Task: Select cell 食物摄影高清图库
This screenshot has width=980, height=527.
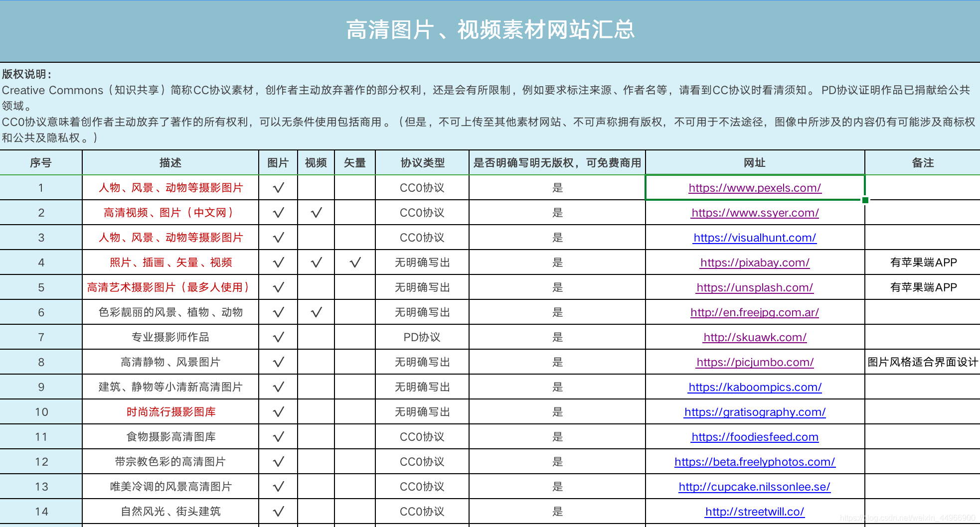Action: click(170, 437)
